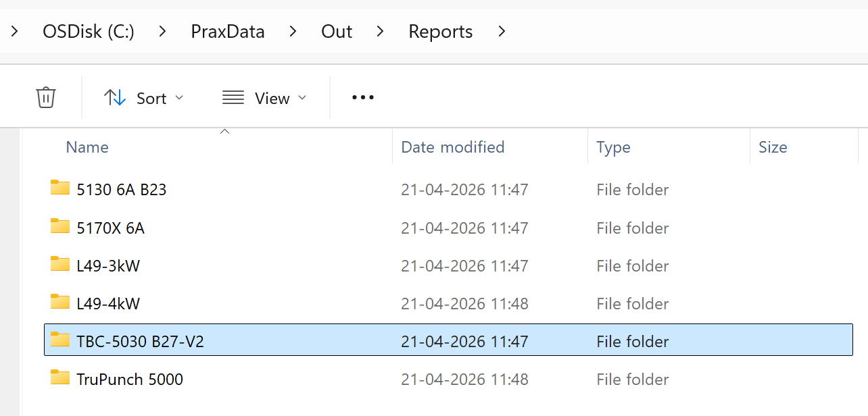Click the File folder type of L49-3kW
This screenshot has width=868, height=416.
point(633,266)
